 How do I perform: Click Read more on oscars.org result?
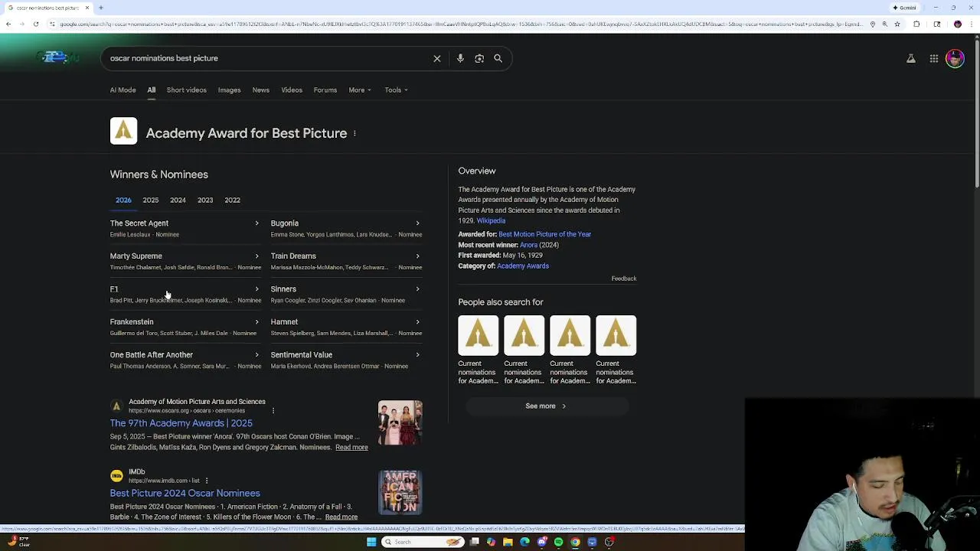pyautogui.click(x=351, y=448)
